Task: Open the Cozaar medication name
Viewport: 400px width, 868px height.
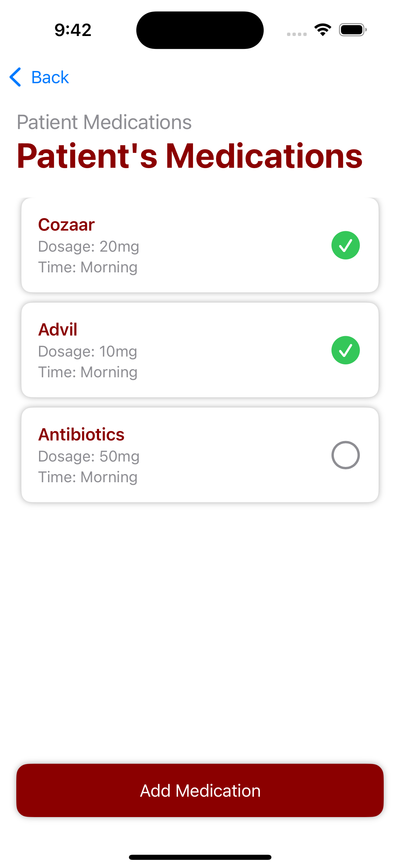Action: pos(66,225)
